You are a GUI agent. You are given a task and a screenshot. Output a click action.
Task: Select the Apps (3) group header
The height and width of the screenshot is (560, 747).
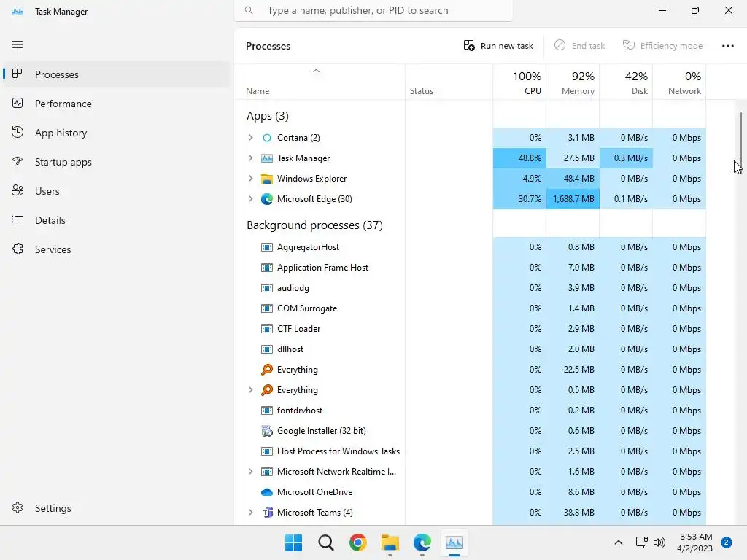pos(267,116)
